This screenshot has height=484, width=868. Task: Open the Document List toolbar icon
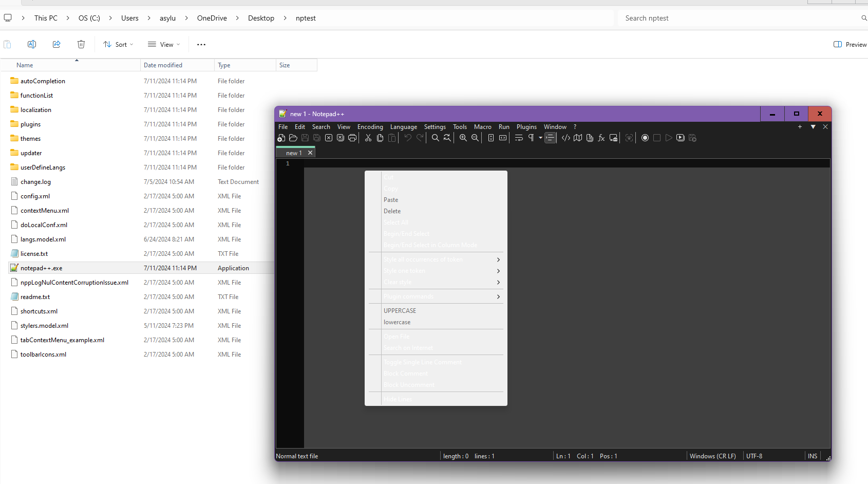point(590,138)
